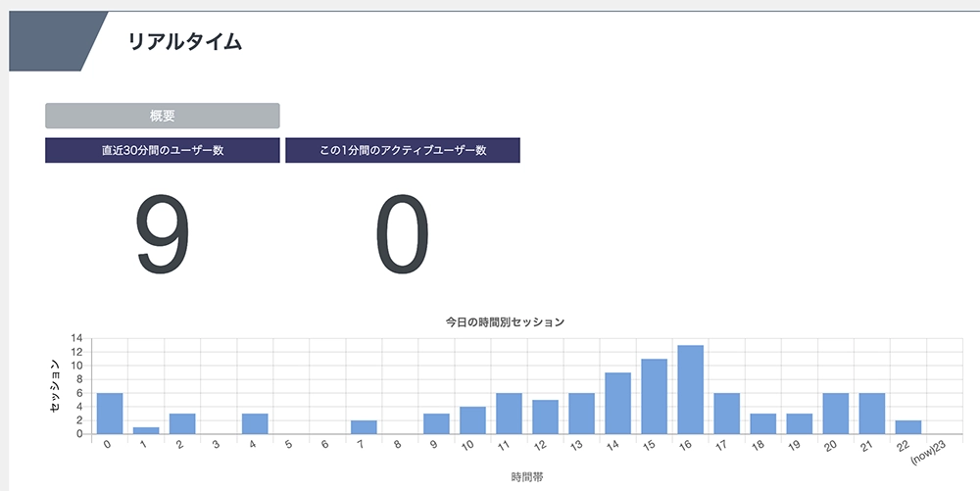Click the y-axis value 10
The image size is (980, 491).
[x=76, y=366]
